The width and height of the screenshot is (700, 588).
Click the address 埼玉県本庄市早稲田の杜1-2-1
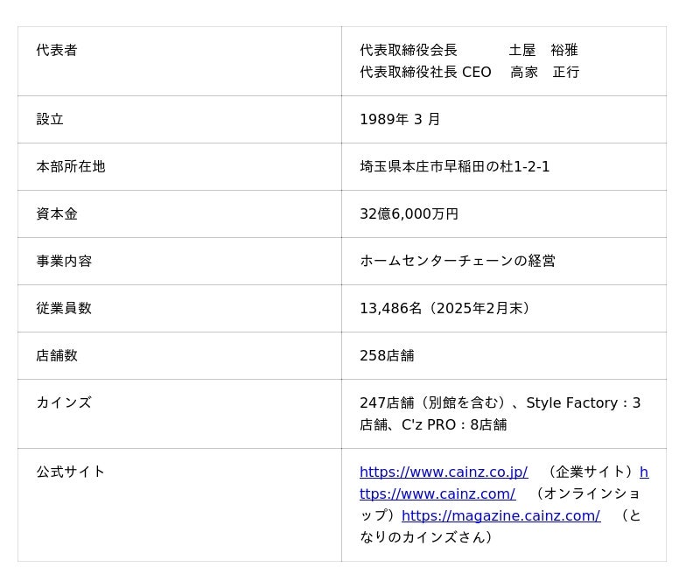(x=454, y=166)
